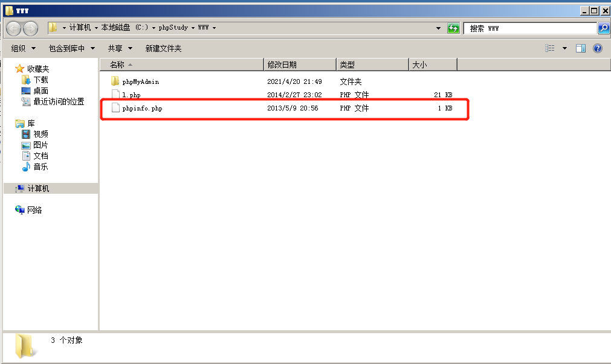Refresh the folder using the green arrows icon
Screen dimensions: 611x364
(x=453, y=28)
